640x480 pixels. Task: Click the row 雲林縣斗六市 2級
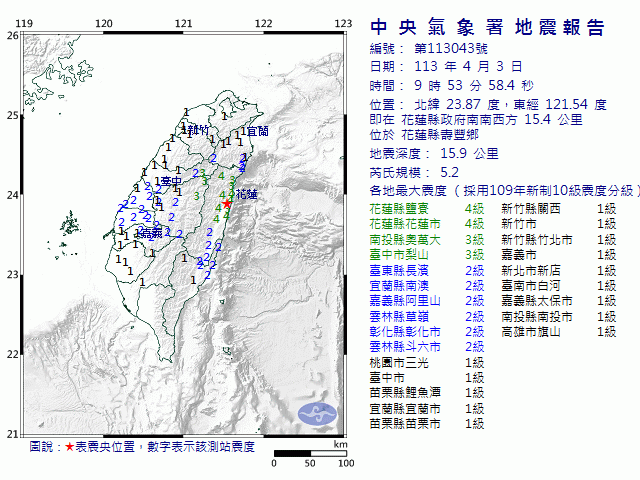427,347
